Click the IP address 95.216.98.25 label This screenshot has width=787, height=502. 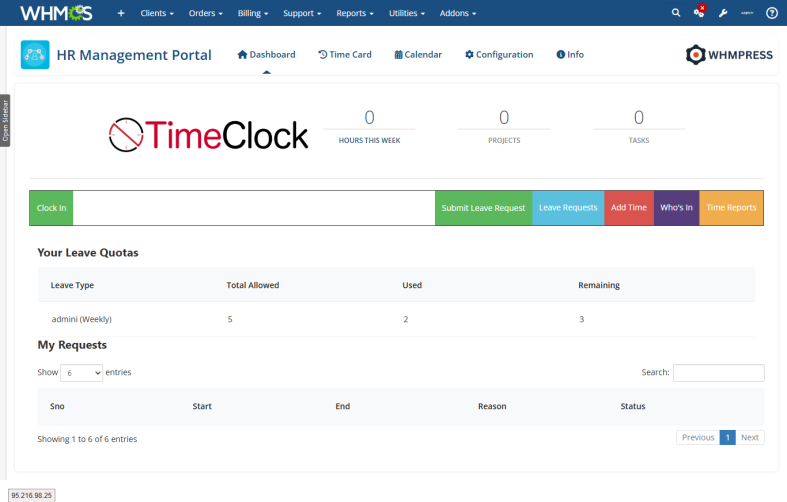tap(31, 495)
